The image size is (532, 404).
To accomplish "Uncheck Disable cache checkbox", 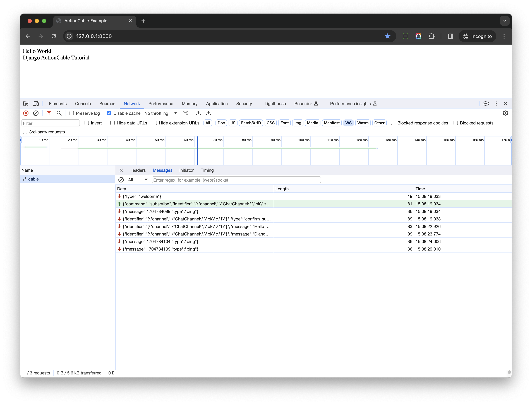I will tap(109, 113).
